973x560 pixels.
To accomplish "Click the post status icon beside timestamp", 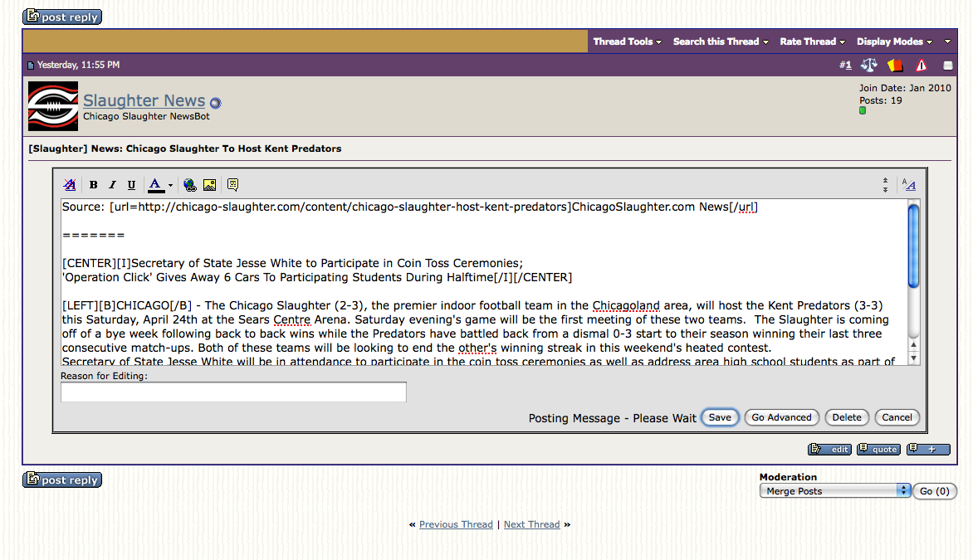I will tap(31, 65).
